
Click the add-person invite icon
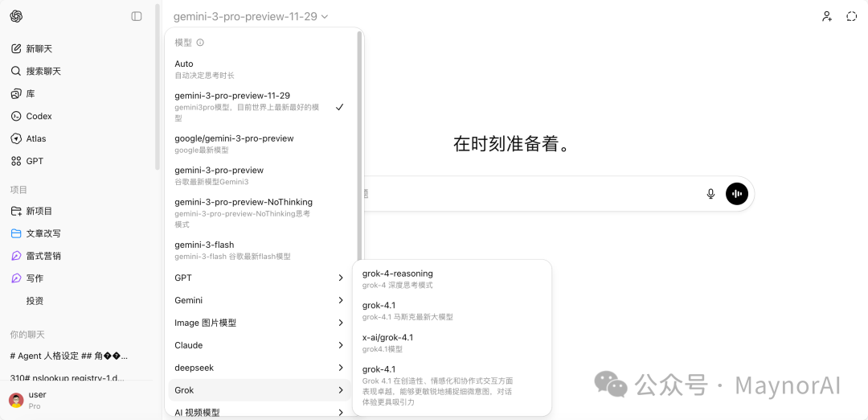(827, 17)
